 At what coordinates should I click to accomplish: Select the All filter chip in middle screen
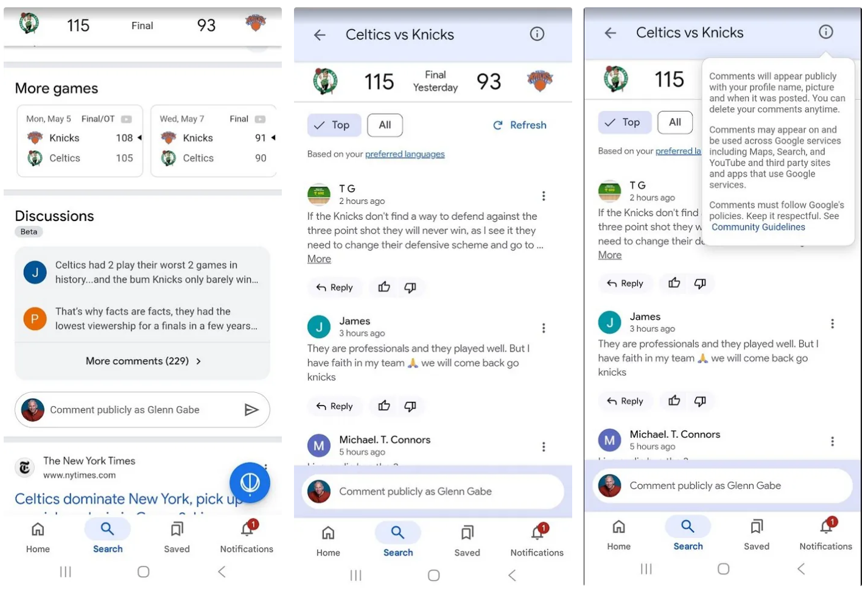pyautogui.click(x=385, y=125)
